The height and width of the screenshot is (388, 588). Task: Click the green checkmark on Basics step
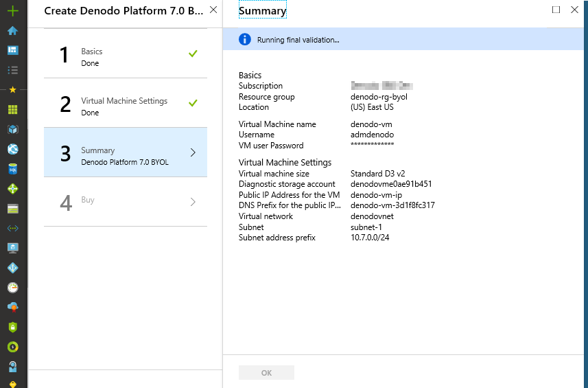coord(193,54)
